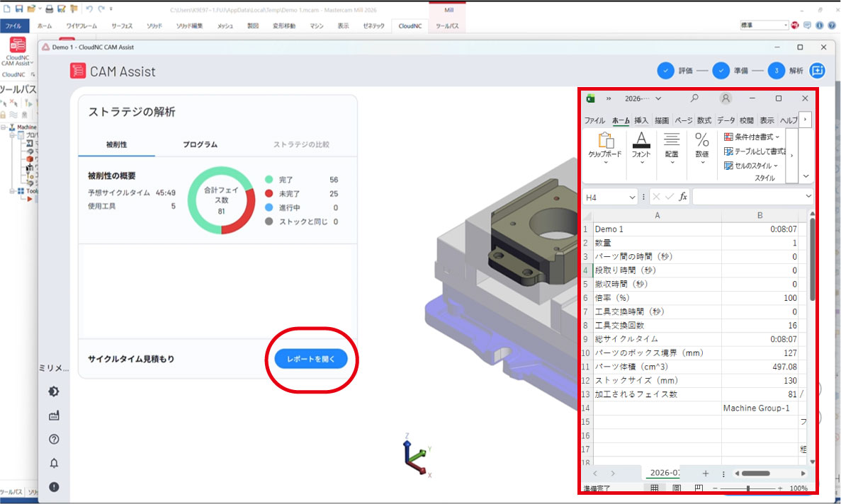The image size is (841, 504).
Task: Click the Redo arrow in Mastercam toolbar
Action: 101,8
